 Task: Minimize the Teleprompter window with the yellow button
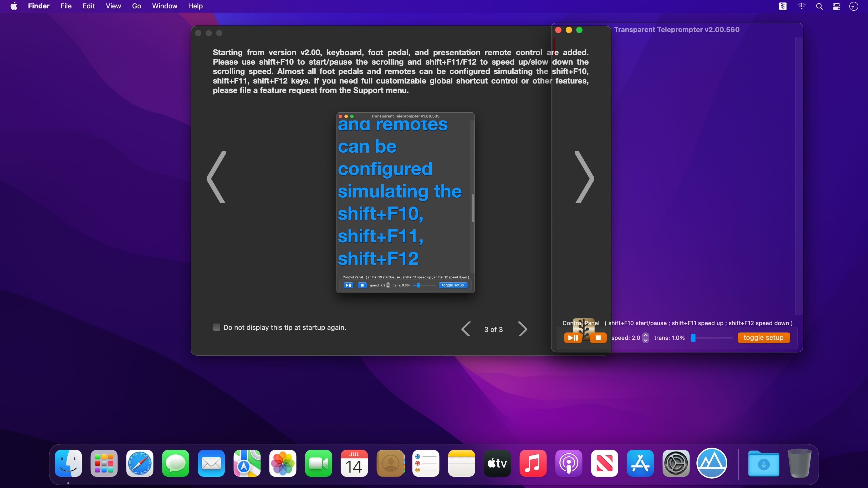(x=569, y=30)
